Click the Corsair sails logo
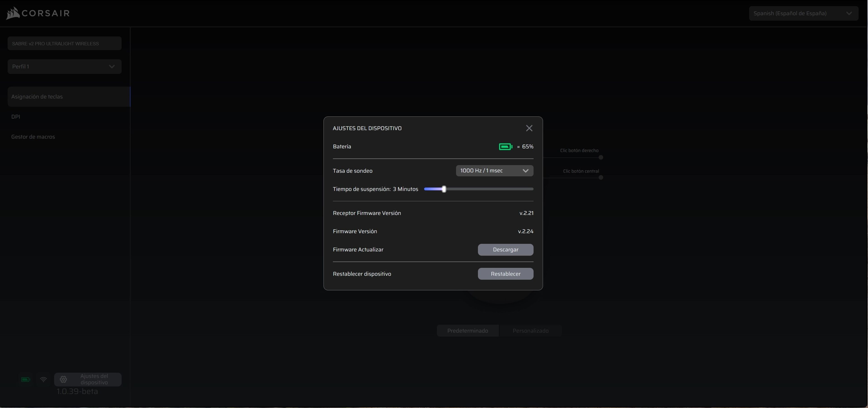This screenshot has height=408, width=868. (x=13, y=14)
